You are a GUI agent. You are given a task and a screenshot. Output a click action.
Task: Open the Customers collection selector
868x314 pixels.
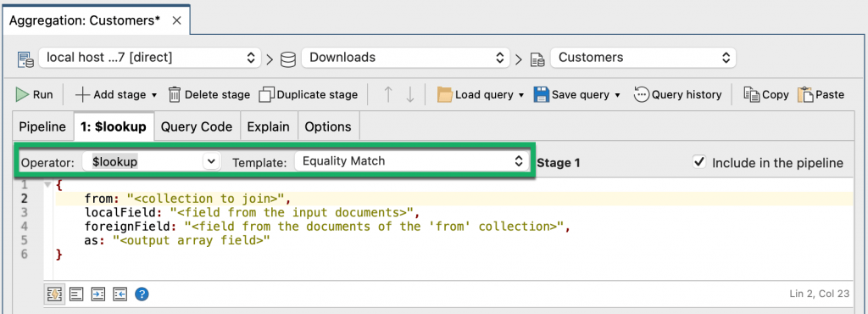[x=643, y=58]
